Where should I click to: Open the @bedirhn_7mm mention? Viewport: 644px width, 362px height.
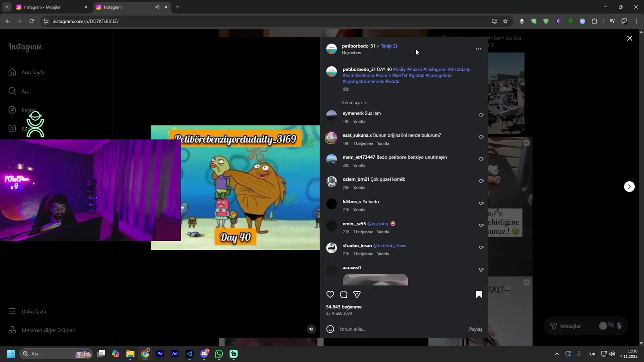pos(389,246)
